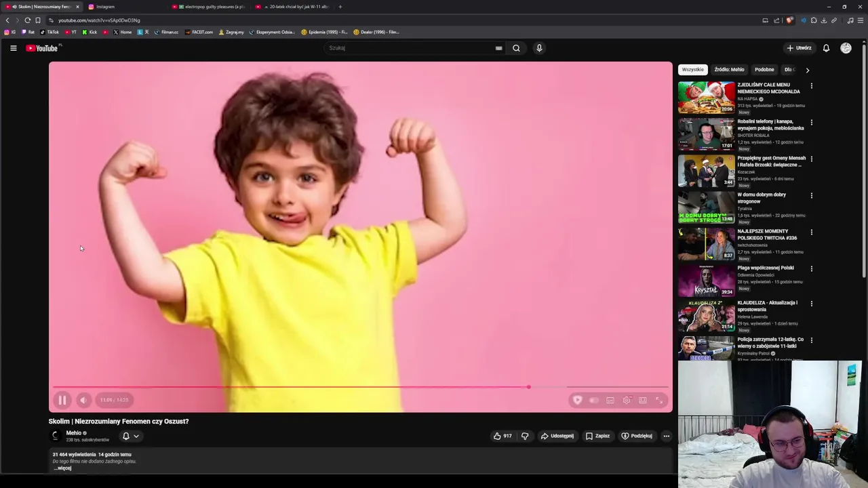Viewport: 868px width, 488px height.
Task: Click the shield icon in the player controls
Action: [578, 401]
